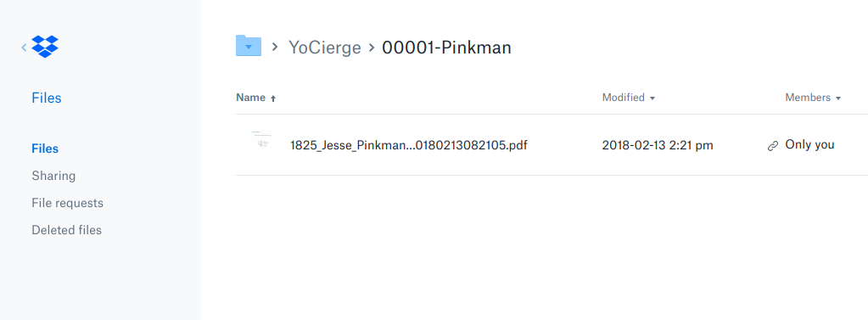Sort by the Name column header

(x=251, y=98)
